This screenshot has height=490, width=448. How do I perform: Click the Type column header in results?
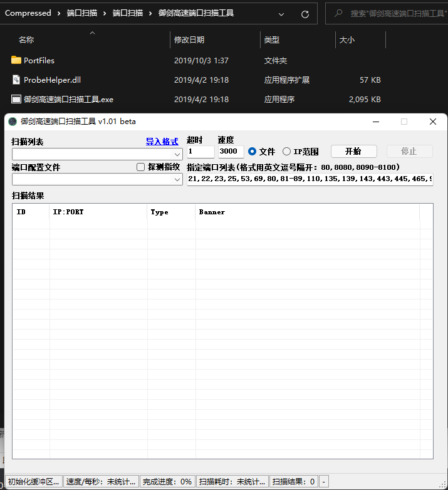171,212
